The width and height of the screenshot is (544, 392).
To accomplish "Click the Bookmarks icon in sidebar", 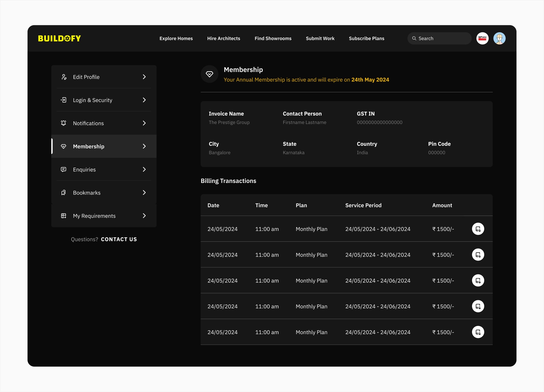I will [x=63, y=193].
